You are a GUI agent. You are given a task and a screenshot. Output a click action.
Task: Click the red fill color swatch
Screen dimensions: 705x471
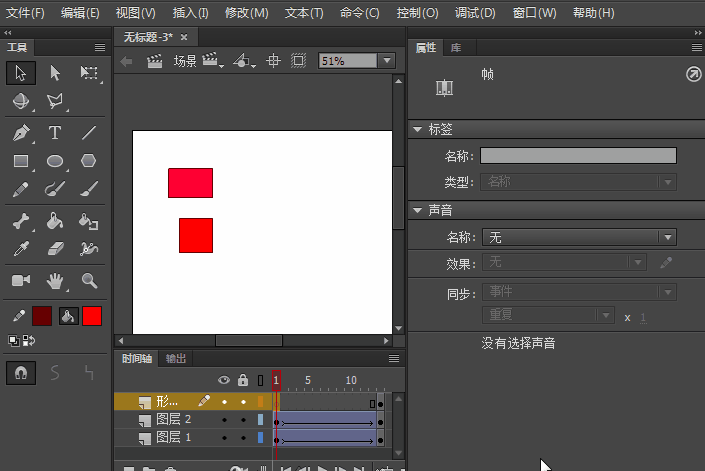click(x=92, y=316)
